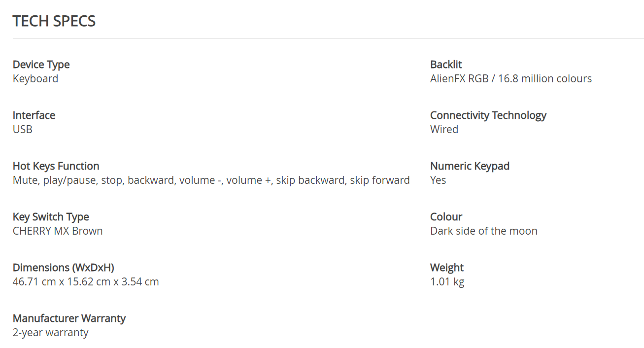Click the AlienFX RGB backlit value
Screen dimensions: 644x348
click(x=511, y=79)
